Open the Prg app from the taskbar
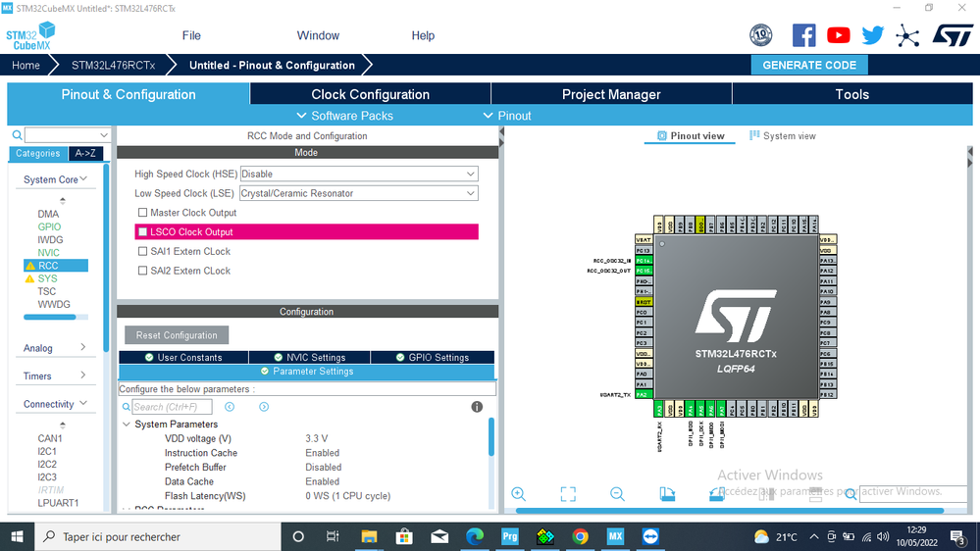The image size is (980, 551). [509, 536]
